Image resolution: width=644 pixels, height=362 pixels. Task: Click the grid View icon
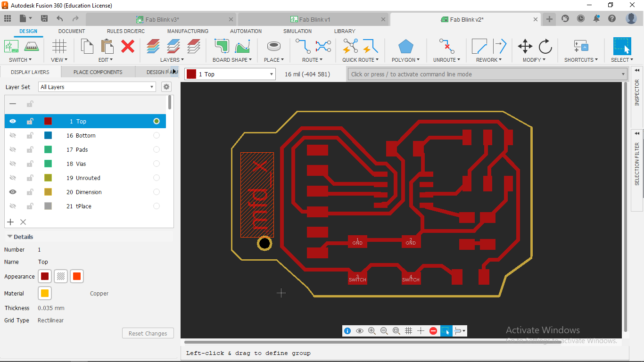point(59,46)
